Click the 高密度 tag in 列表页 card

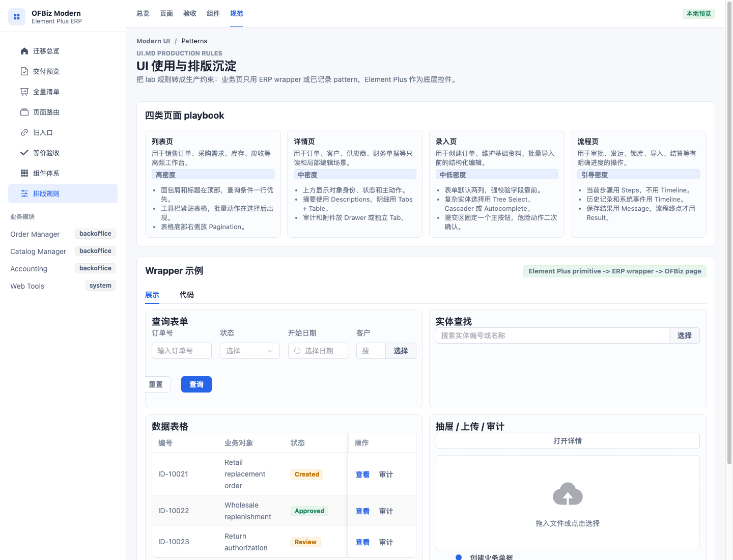213,174
